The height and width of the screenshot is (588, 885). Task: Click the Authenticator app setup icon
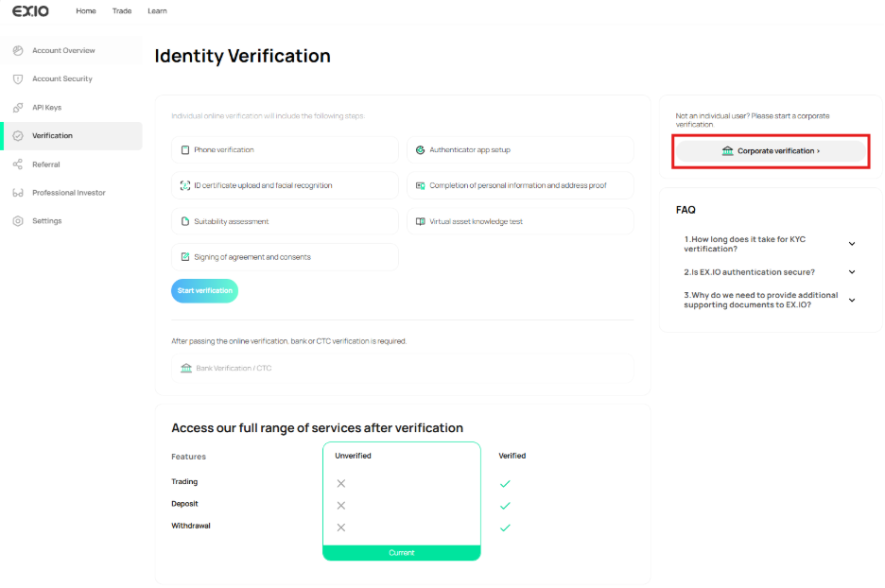421,150
